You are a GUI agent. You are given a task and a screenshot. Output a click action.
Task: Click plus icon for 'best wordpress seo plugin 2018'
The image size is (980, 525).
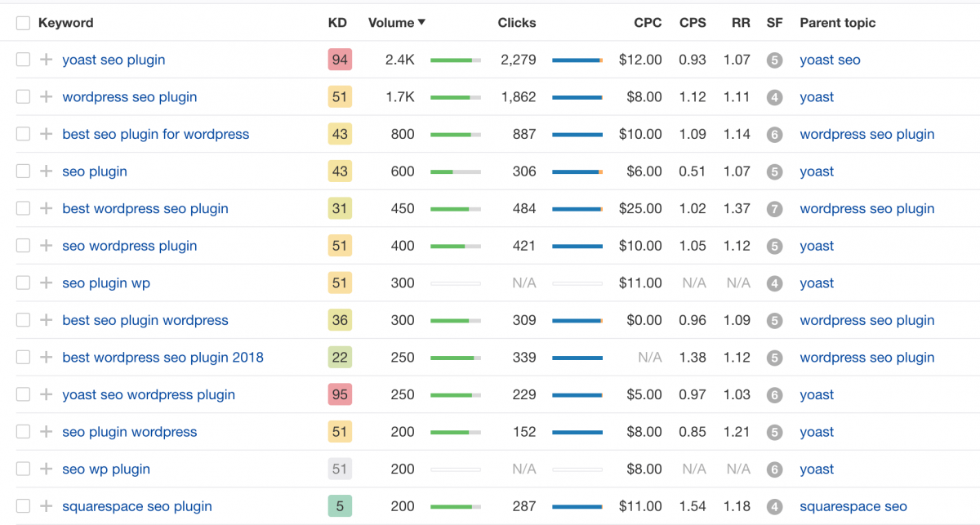point(47,358)
